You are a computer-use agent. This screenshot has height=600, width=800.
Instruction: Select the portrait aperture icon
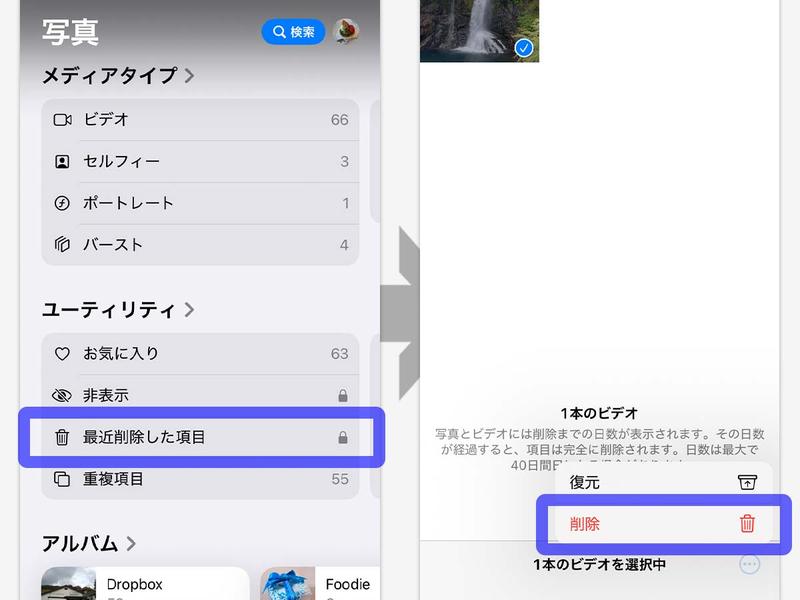tap(62, 204)
